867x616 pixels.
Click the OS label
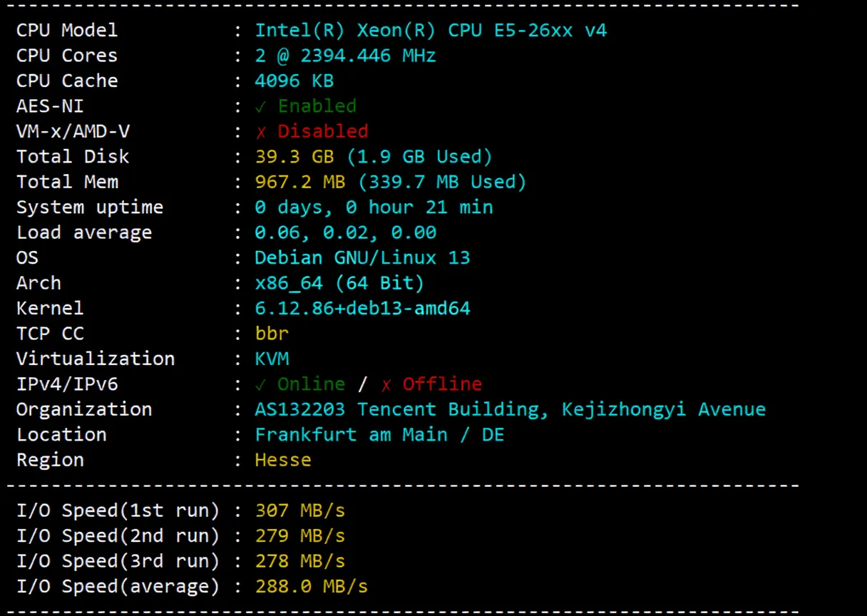click(27, 257)
